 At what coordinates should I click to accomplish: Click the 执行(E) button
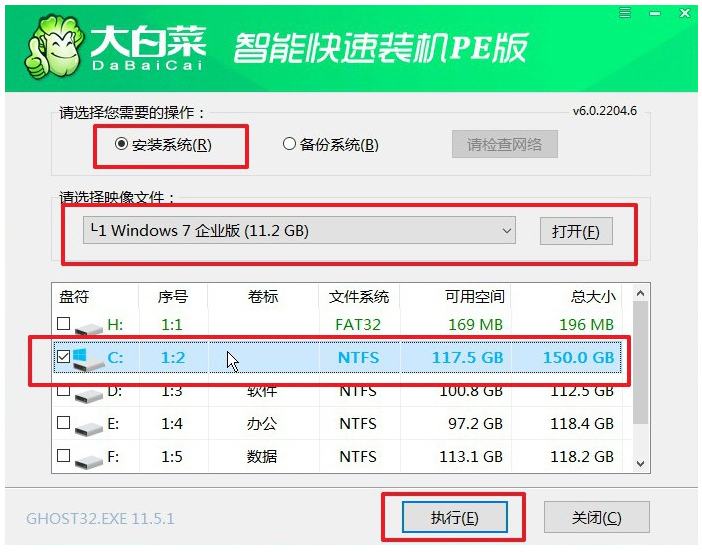454,517
